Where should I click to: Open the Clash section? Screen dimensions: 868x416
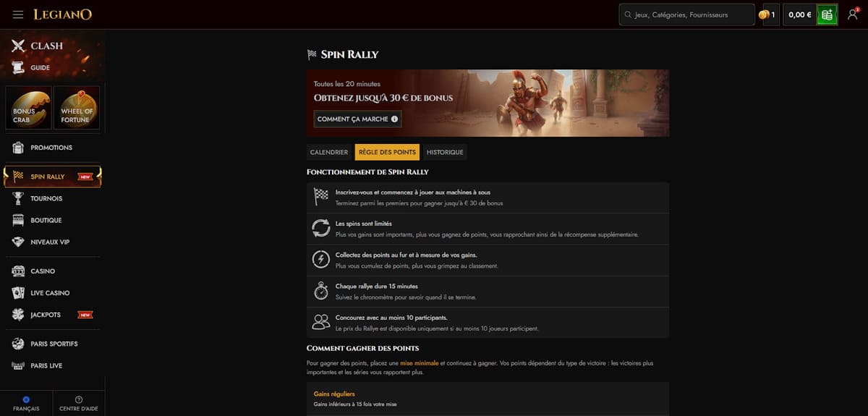[x=46, y=46]
